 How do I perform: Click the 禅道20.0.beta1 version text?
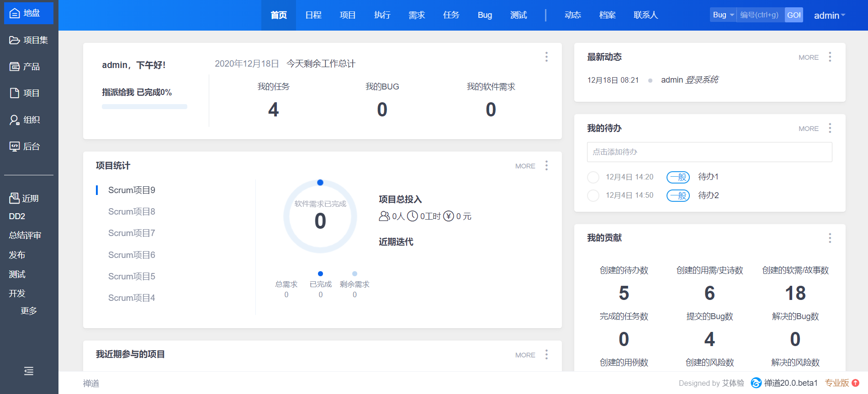(791, 383)
